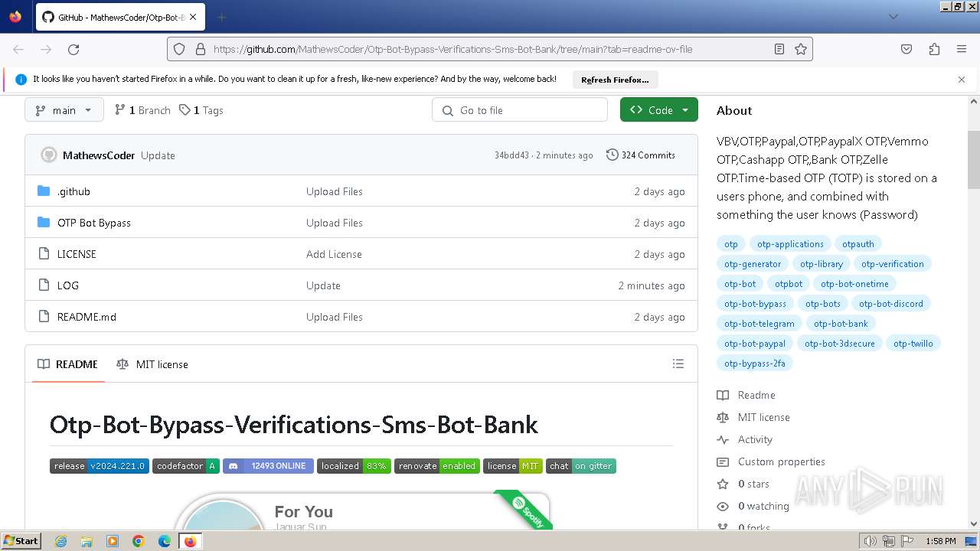Launch Chrome from the taskbar
Image resolution: width=980 pixels, height=551 pixels.
tap(139, 541)
